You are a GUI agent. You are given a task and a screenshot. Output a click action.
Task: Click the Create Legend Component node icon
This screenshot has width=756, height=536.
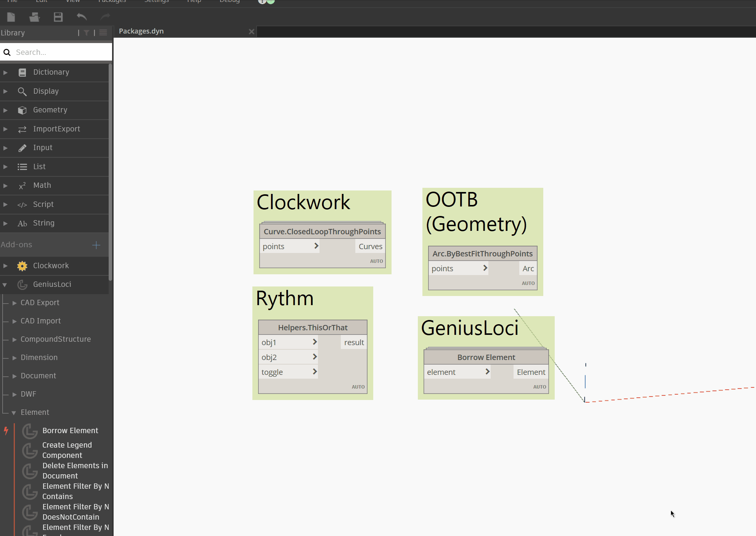[29, 450]
